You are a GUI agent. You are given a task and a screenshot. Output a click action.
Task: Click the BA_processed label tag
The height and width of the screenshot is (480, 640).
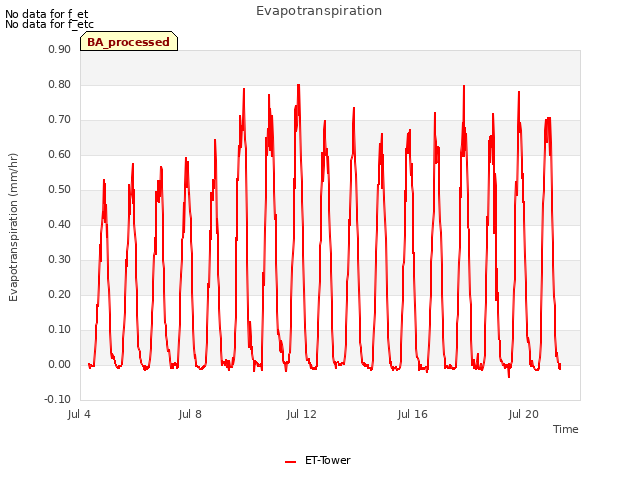coord(129,41)
